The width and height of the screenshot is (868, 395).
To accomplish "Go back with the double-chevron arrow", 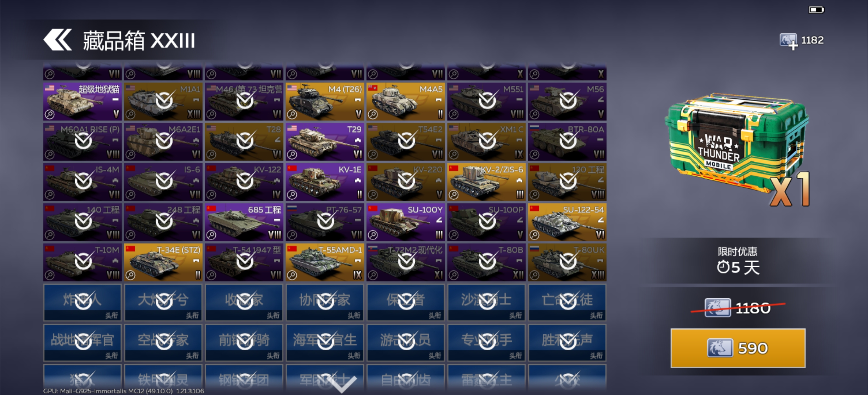I will click(x=57, y=40).
